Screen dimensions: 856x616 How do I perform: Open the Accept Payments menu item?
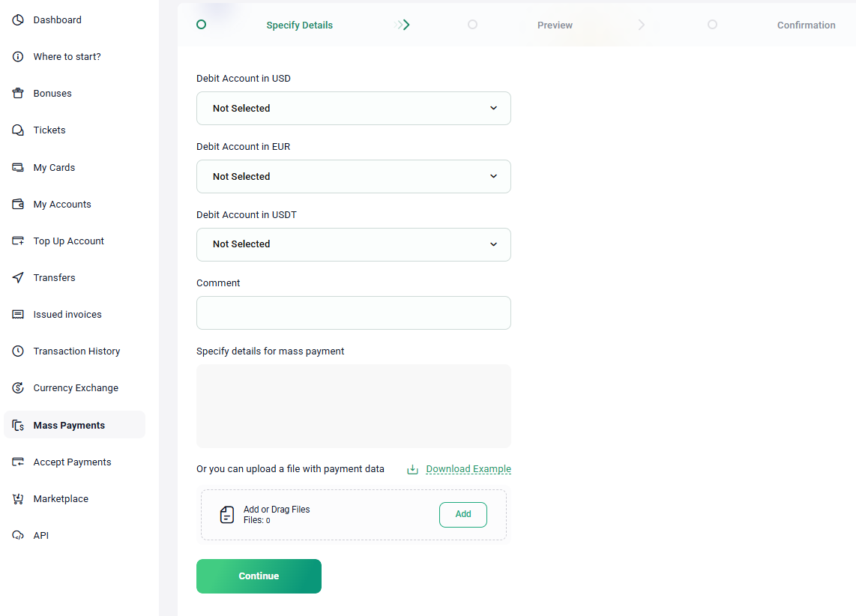pos(72,462)
